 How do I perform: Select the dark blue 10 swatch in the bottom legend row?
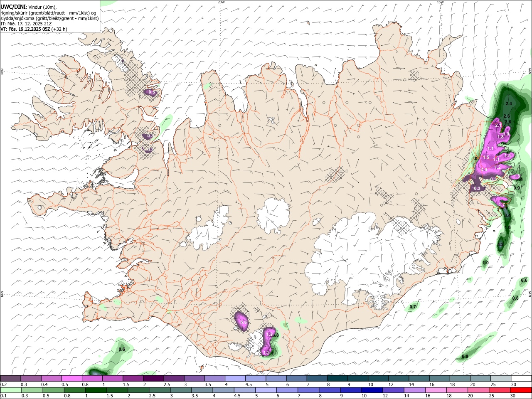(x=372, y=390)
